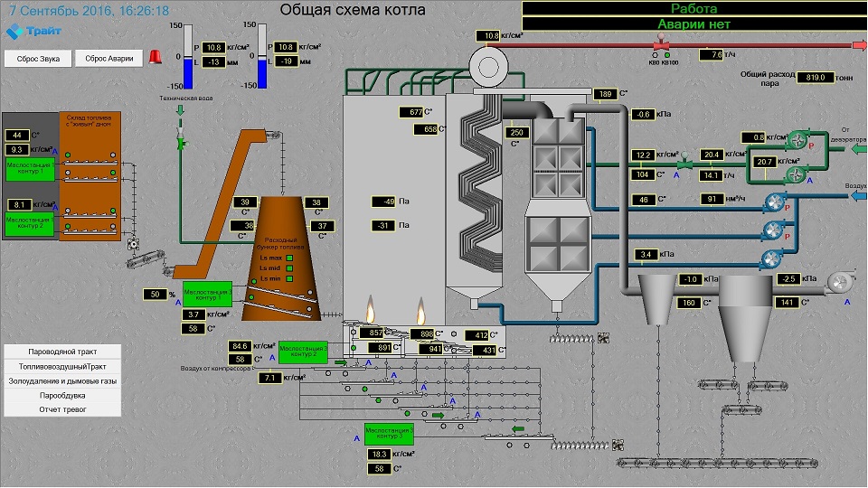Viewport: 868px width, 488px height.
Task: Click the 18.3 кг/см² pressure value
Action: point(379,454)
